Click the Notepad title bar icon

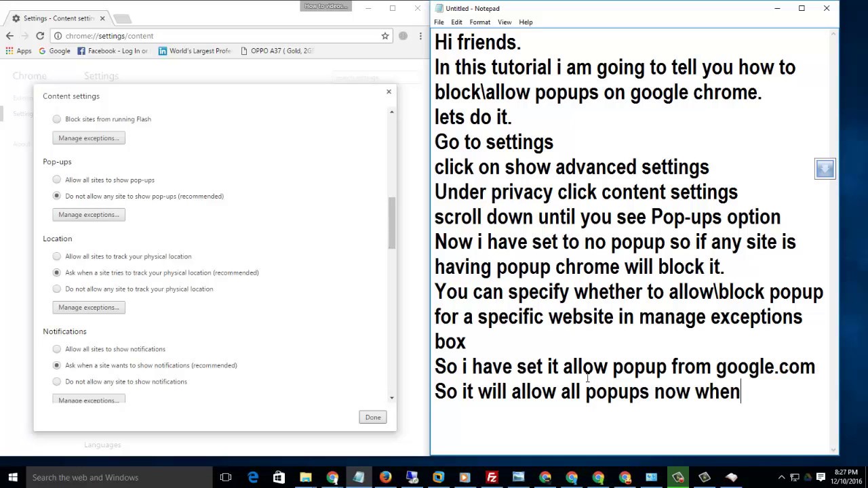439,9
